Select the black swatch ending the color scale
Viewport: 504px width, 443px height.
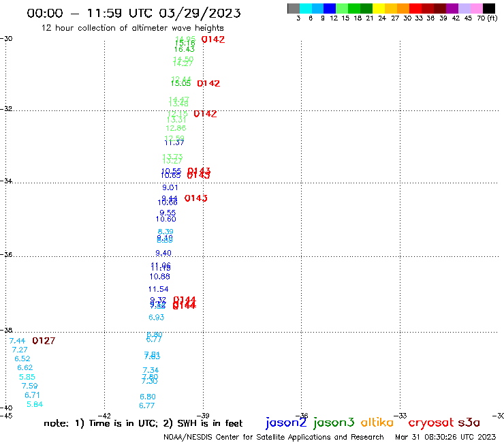(x=489, y=8)
